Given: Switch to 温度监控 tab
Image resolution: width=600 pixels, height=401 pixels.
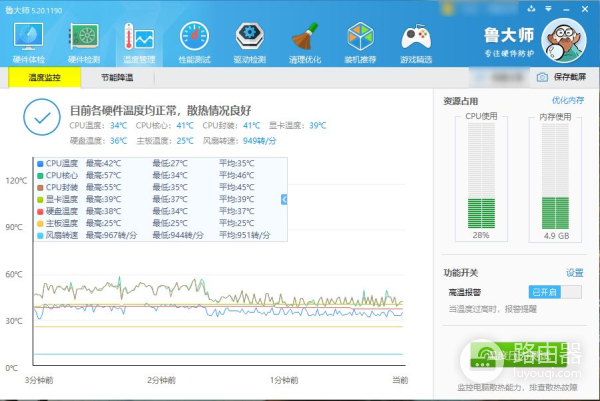Looking at the screenshot, I should (44, 77).
